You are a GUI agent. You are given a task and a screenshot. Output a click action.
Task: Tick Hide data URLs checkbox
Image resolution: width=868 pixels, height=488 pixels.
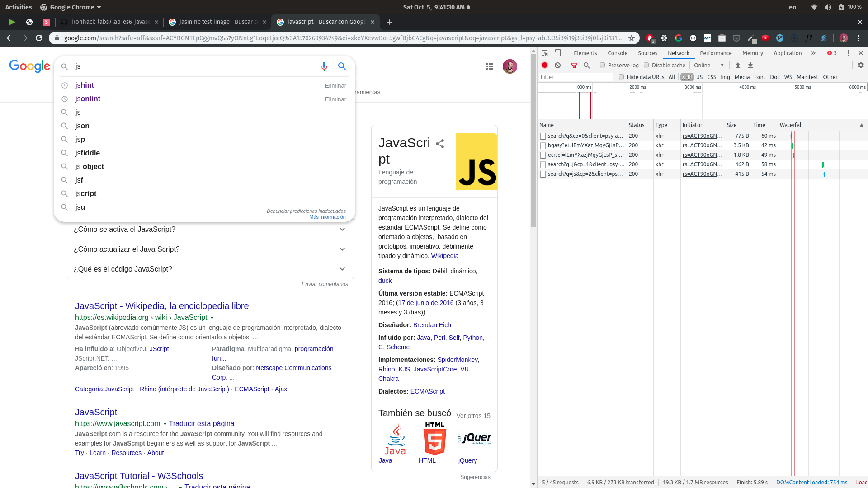tap(622, 77)
